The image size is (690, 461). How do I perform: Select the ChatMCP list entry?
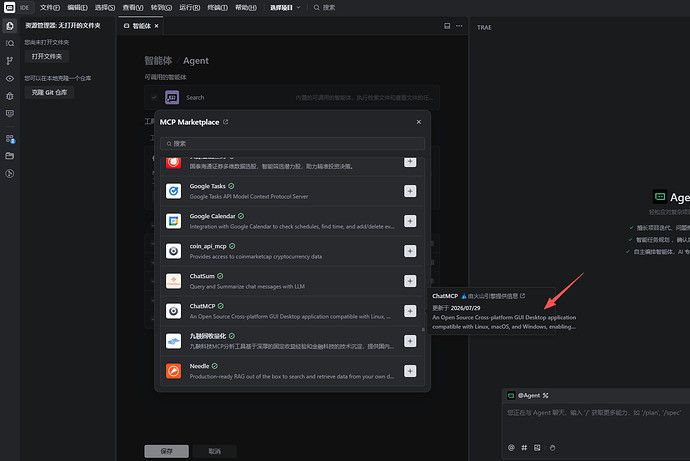coord(291,311)
